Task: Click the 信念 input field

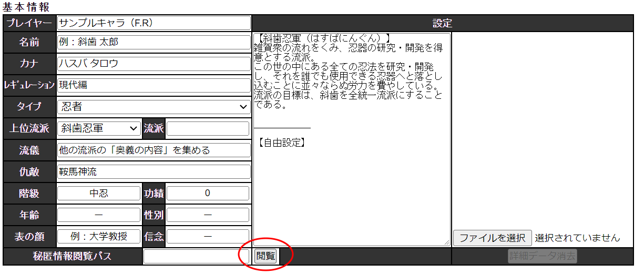Action: (208, 236)
